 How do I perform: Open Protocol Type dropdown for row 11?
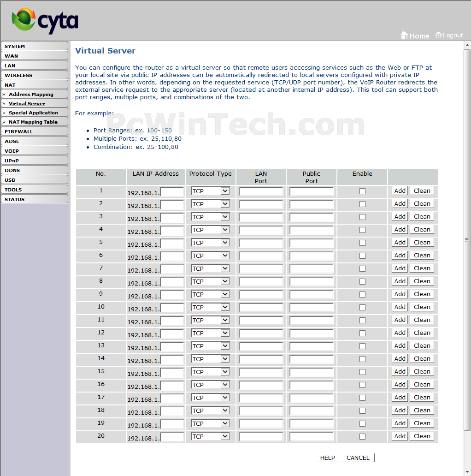[x=210, y=320]
